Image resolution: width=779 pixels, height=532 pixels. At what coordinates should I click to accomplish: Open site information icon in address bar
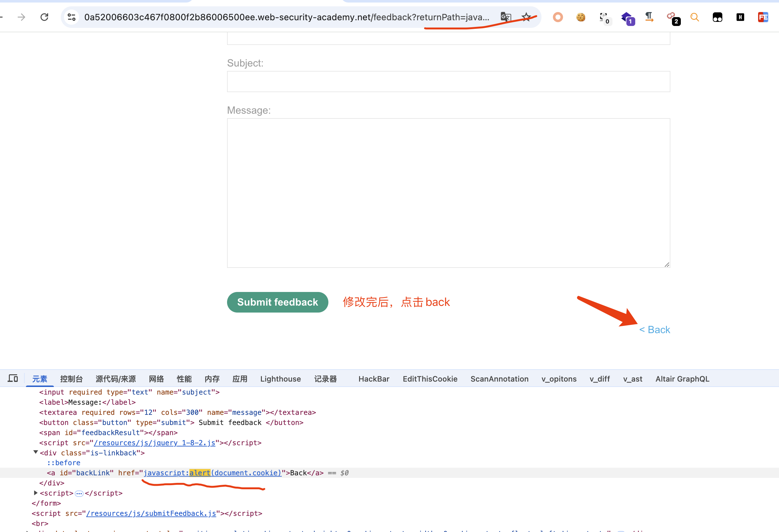tap(71, 17)
